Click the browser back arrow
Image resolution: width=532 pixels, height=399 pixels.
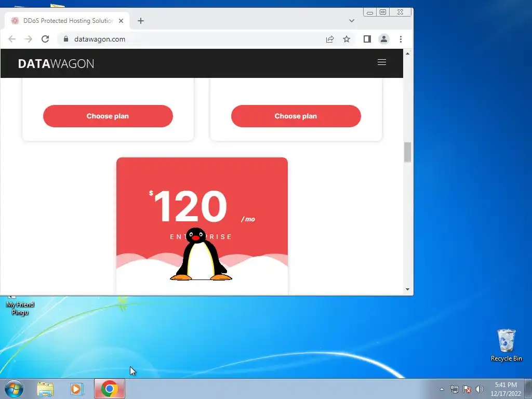(x=12, y=39)
